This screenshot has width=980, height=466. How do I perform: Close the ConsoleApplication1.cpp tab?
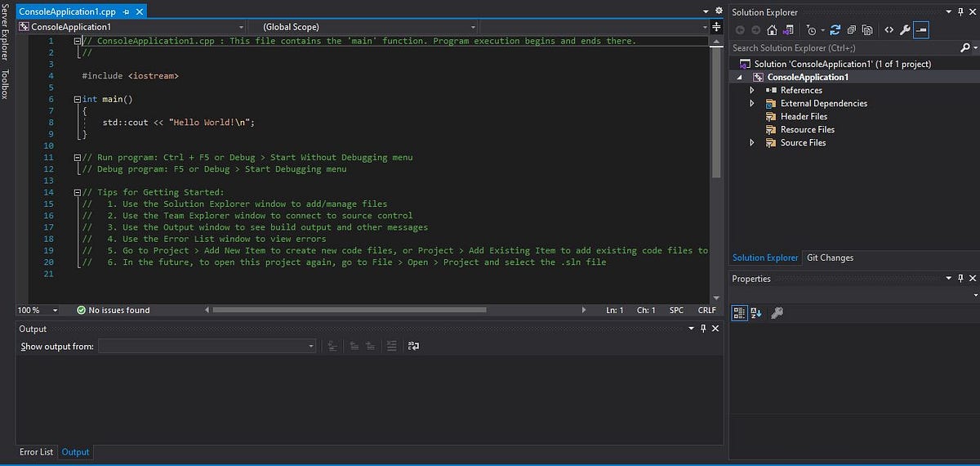(x=138, y=12)
